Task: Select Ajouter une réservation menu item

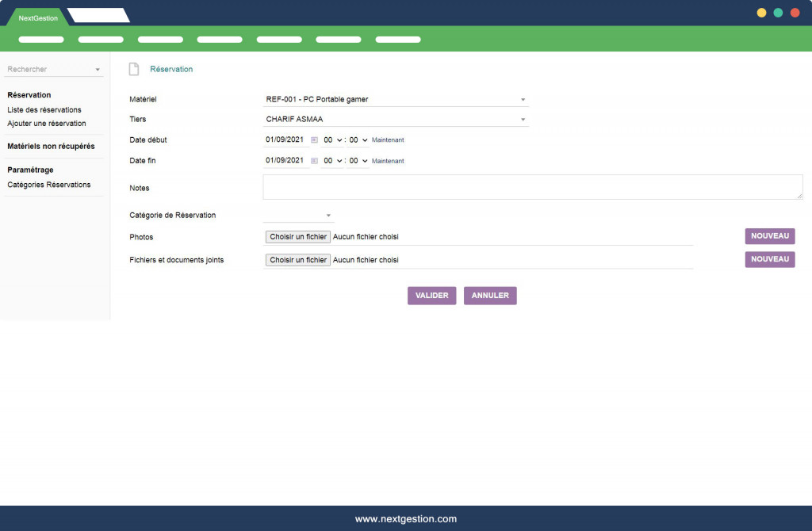Action: click(47, 123)
